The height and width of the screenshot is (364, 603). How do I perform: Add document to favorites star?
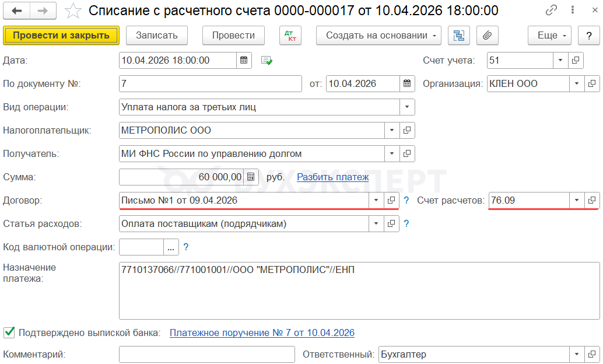click(73, 10)
